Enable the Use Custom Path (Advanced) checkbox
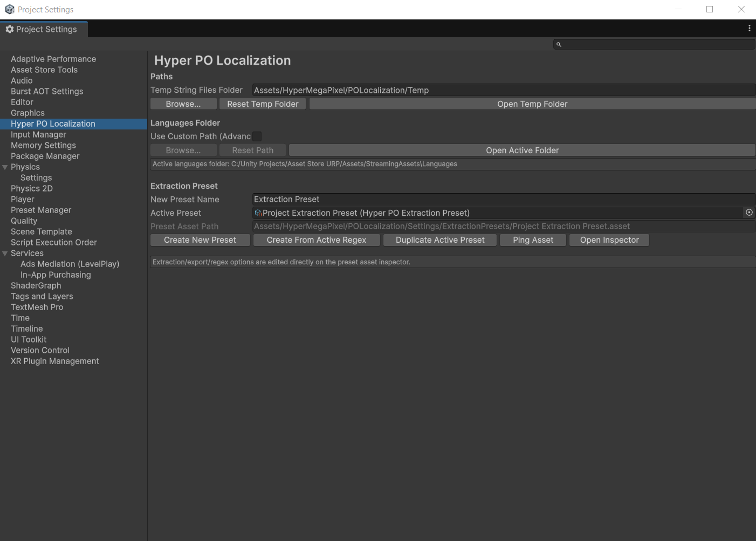 click(257, 136)
